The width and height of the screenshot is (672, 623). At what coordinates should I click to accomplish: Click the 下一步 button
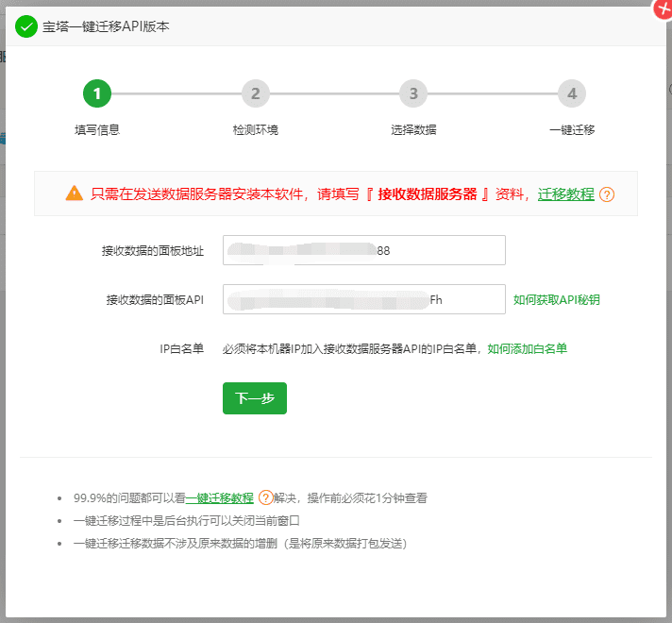(x=255, y=398)
